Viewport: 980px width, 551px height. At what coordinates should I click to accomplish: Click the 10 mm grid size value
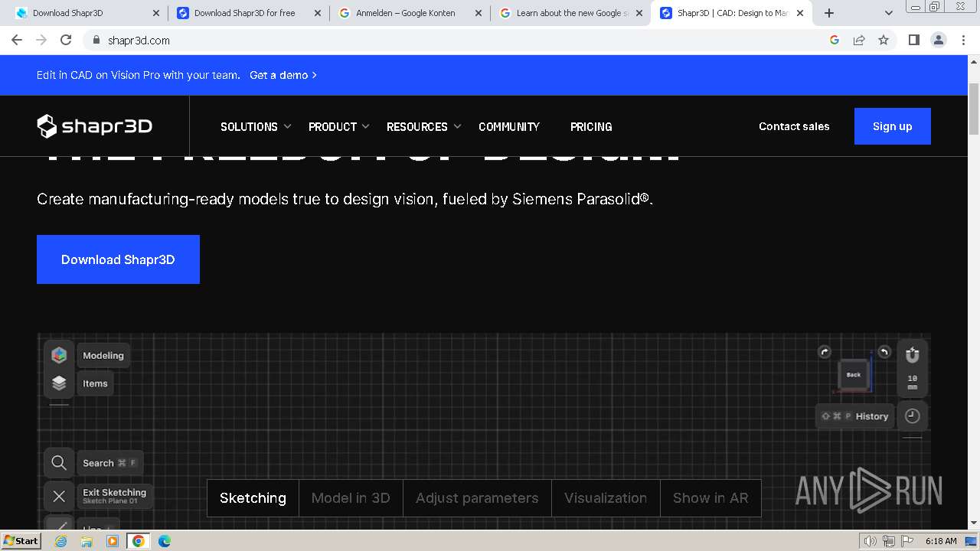pos(912,383)
